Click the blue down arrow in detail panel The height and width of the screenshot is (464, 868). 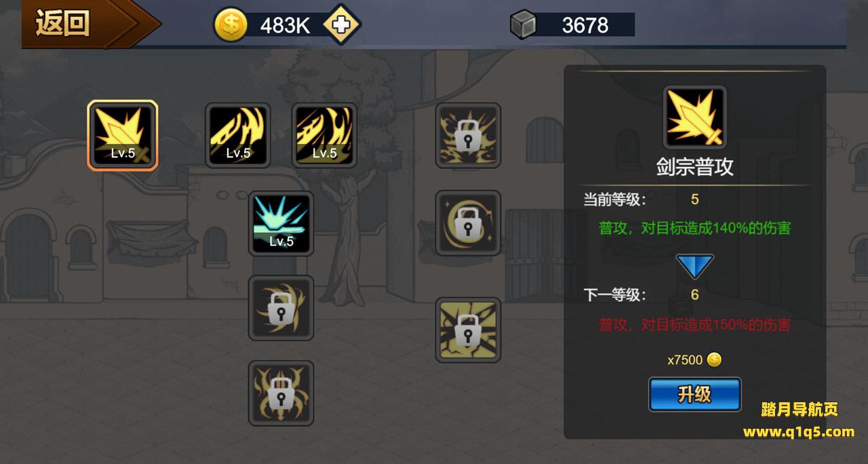[695, 267]
